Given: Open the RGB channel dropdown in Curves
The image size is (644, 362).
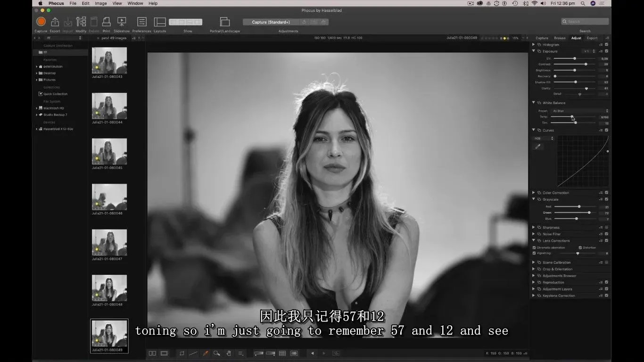Looking at the screenshot, I should [544, 138].
